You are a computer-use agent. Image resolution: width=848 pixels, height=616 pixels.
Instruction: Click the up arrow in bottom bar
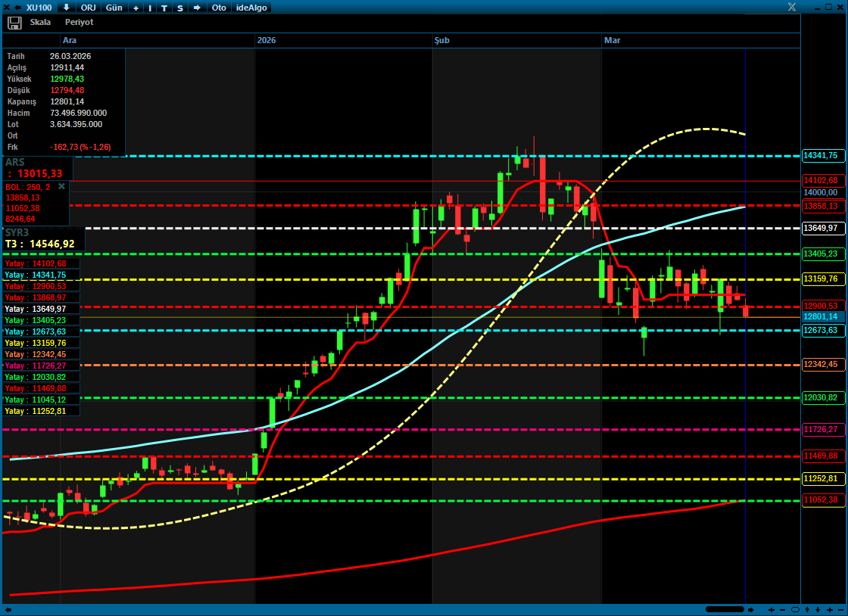[x=807, y=609]
